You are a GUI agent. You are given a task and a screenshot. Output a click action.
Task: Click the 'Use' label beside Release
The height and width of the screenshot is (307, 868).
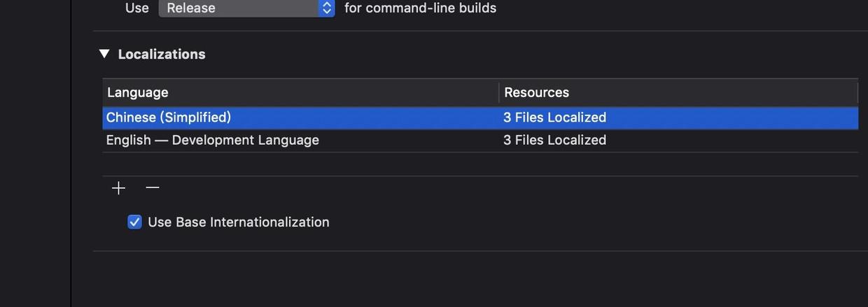136,8
